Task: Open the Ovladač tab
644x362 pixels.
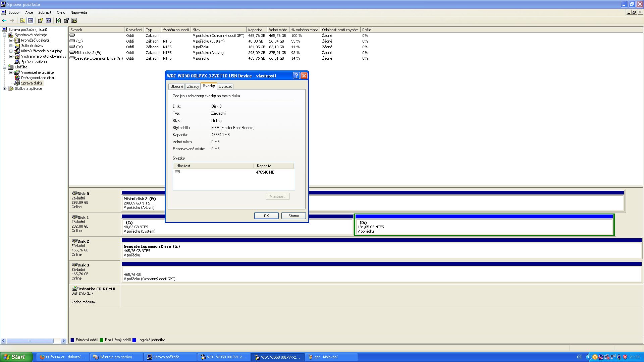Action: point(225,86)
